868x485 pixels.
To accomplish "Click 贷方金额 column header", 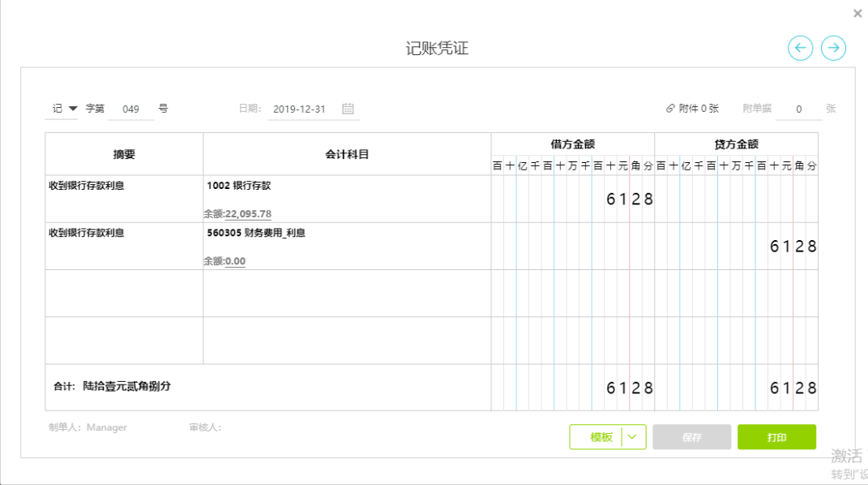I will pos(736,144).
